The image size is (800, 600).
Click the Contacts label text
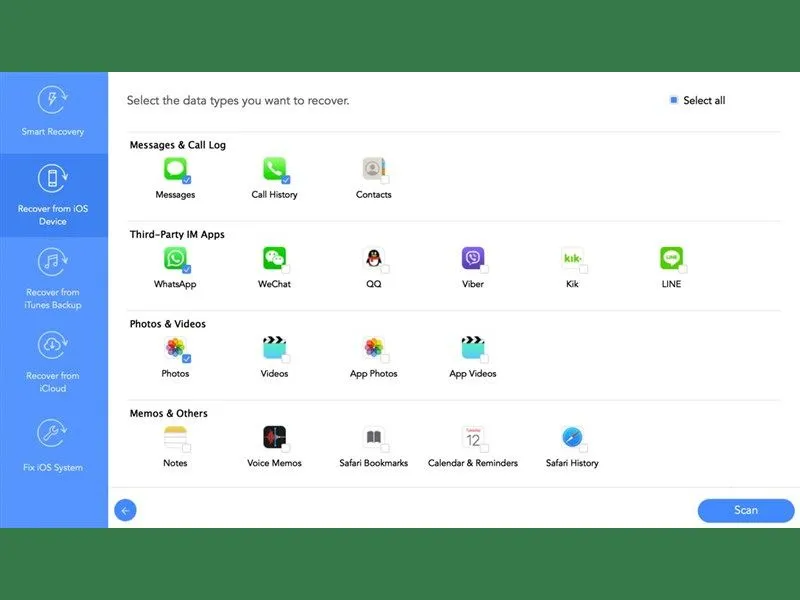(373, 194)
